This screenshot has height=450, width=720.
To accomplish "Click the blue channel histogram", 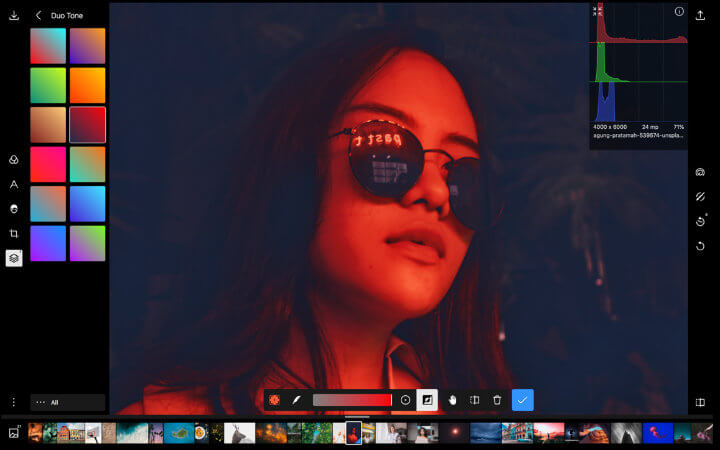I will [x=639, y=102].
